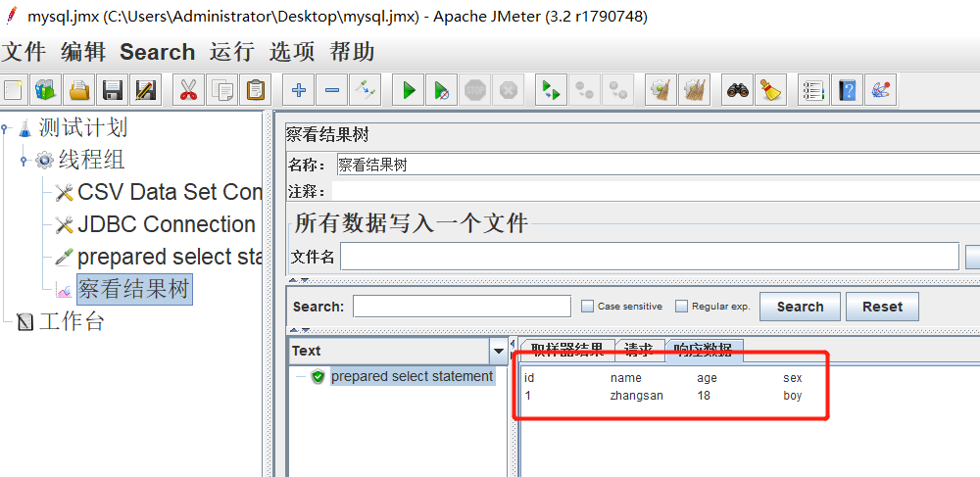Image resolution: width=980 pixels, height=477 pixels.
Task: Click the Remote Shutdown All icon
Action: point(618,90)
